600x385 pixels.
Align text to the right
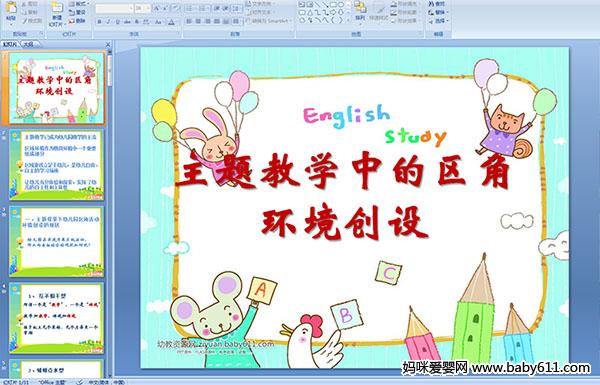pyautogui.click(x=208, y=21)
